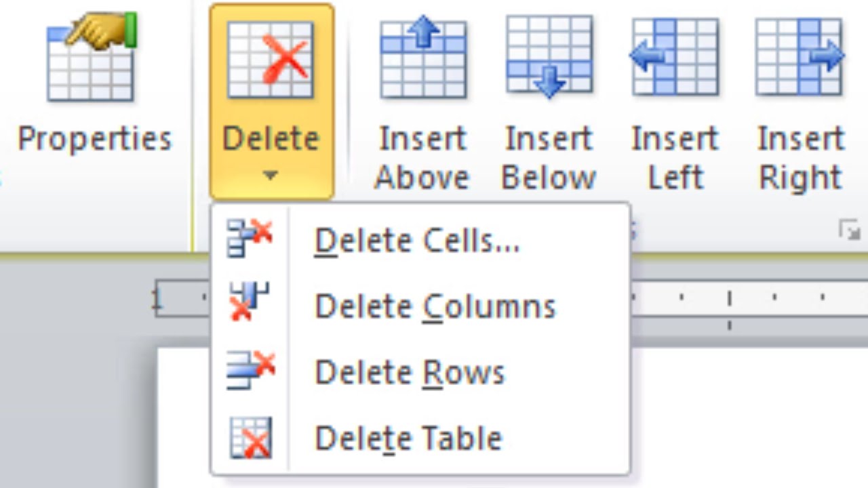Click the Delete Rows menu icon
868x488 pixels.
point(250,370)
